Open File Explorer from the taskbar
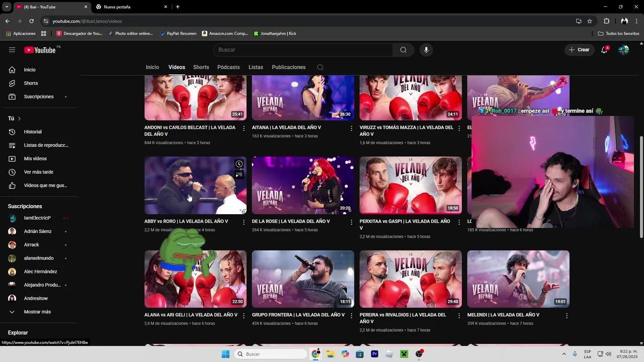 [x=330, y=354]
